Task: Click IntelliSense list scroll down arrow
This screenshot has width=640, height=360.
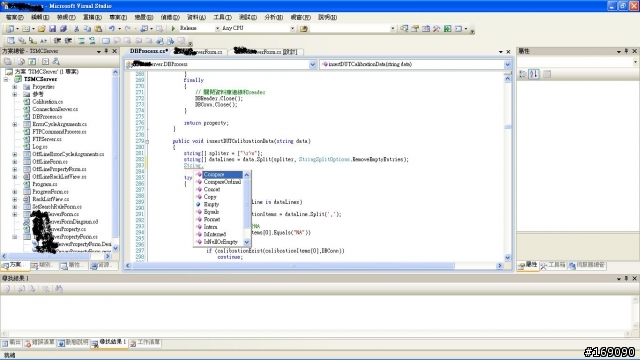Action: (x=247, y=242)
